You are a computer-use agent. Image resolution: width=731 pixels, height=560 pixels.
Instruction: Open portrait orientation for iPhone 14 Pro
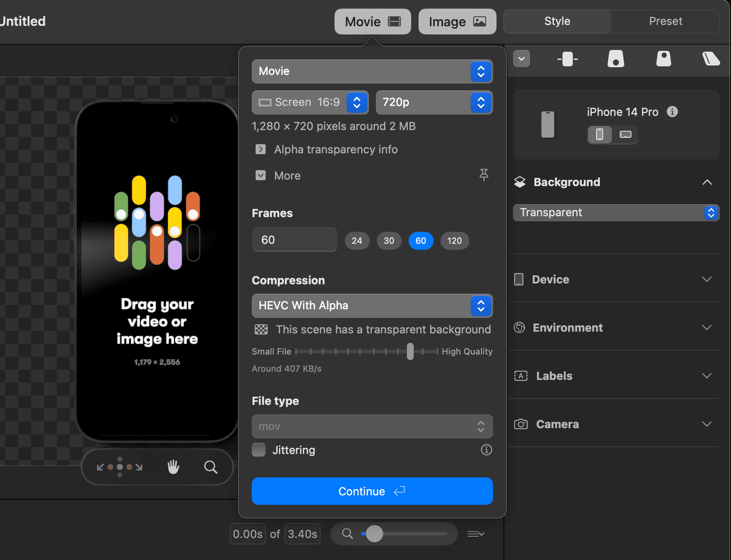(600, 134)
